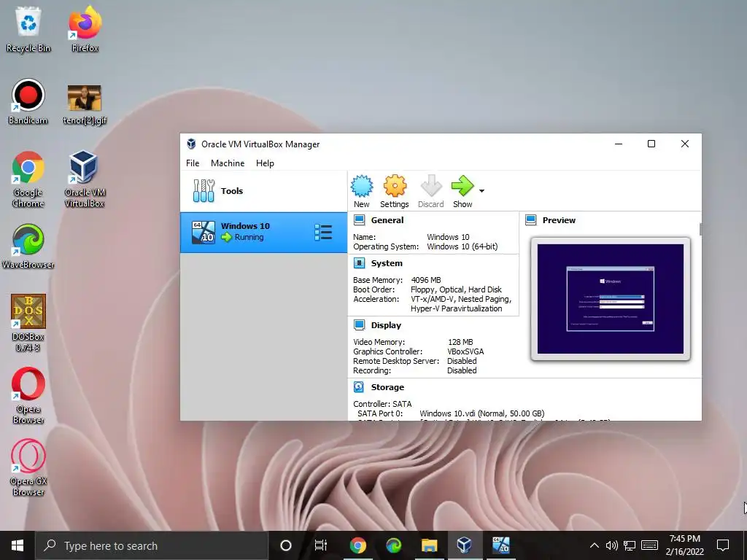This screenshot has width=747, height=560.
Task: Click the '4096 MB' base memory value
Action: (426, 280)
